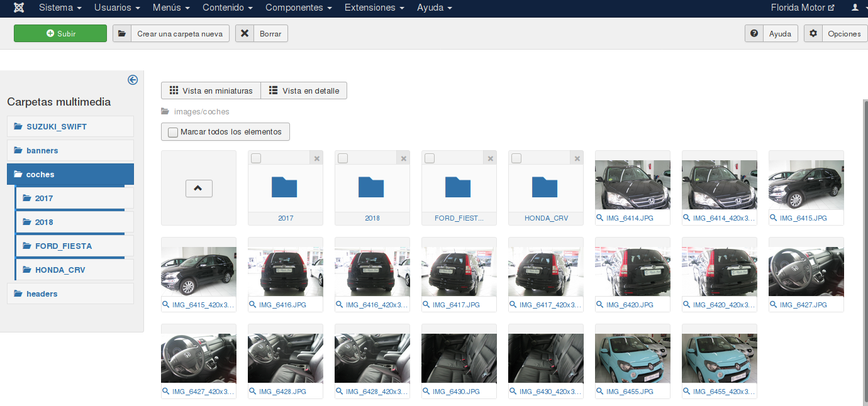
Task: Click magnifier icon beside IMG_6428.JPG
Action: tap(252, 392)
